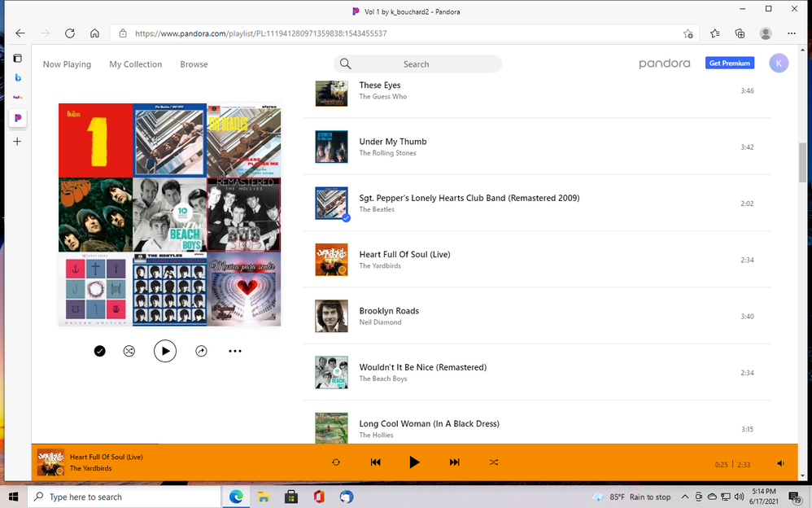Open the Browse section

(x=194, y=63)
